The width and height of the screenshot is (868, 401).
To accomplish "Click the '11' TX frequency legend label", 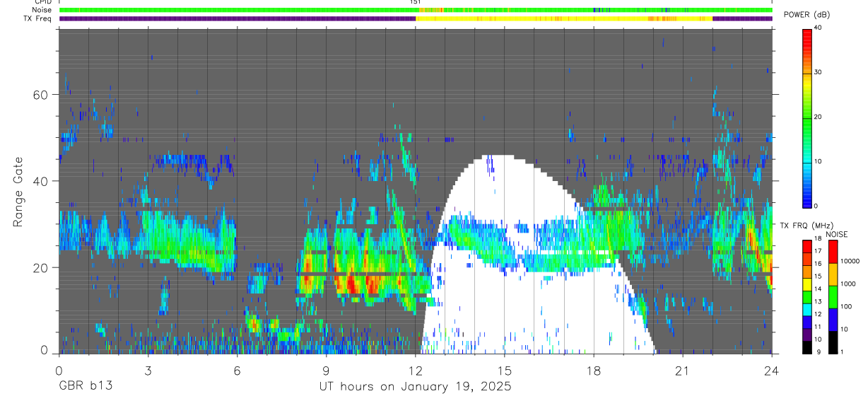I will (x=818, y=327).
